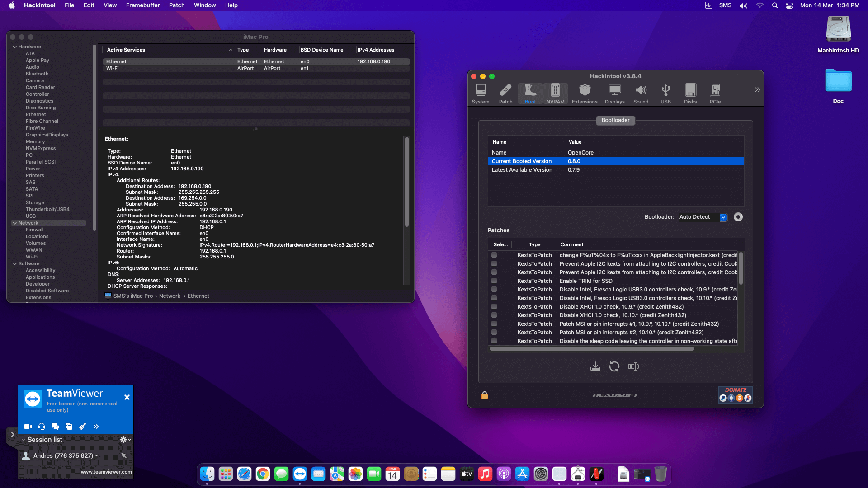Show more toolbar items in Hackintool
This screenshot has height=488, width=868.
(x=757, y=90)
